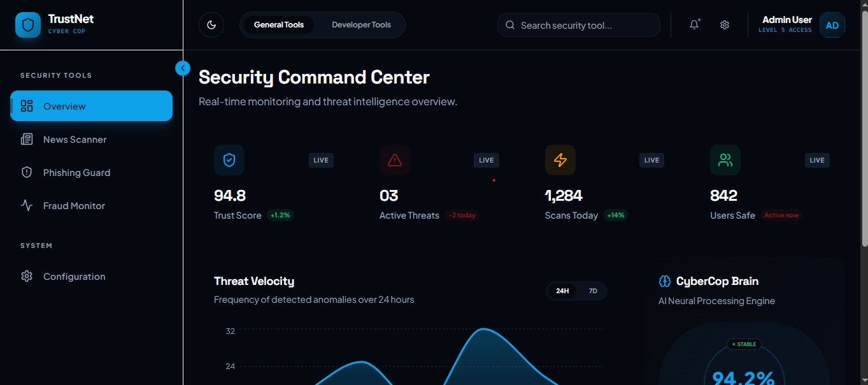Open Configuration under System
The width and height of the screenshot is (868, 385).
point(74,276)
